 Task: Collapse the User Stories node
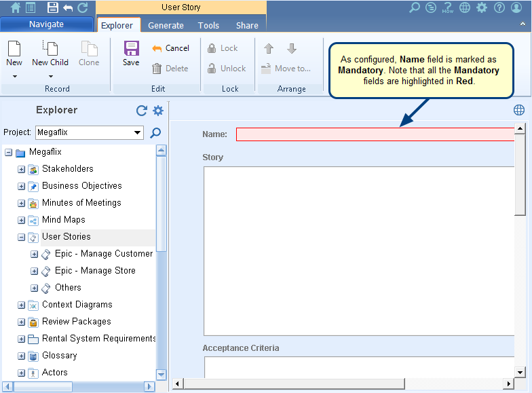(x=22, y=238)
